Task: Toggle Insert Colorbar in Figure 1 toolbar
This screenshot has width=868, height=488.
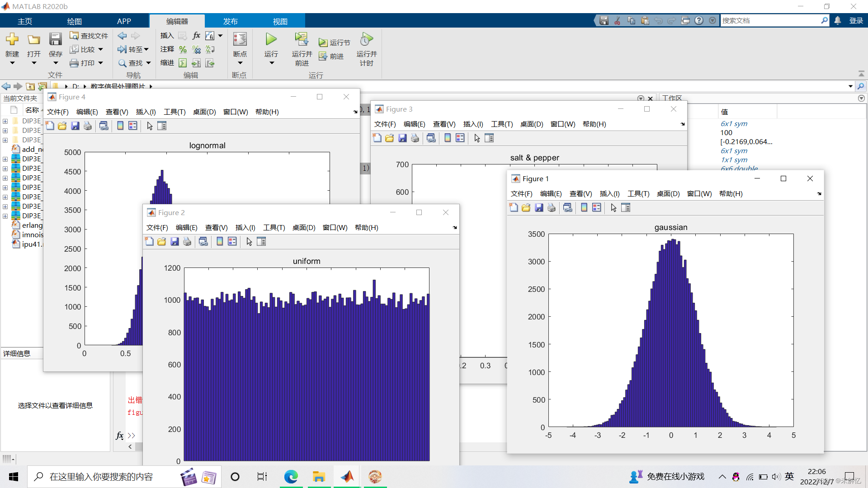Action: point(584,208)
